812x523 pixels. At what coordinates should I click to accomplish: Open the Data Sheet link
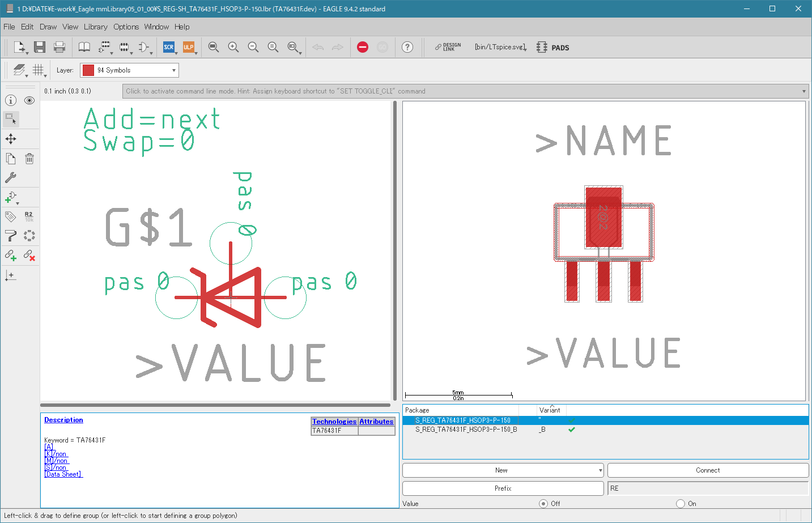tap(63, 474)
